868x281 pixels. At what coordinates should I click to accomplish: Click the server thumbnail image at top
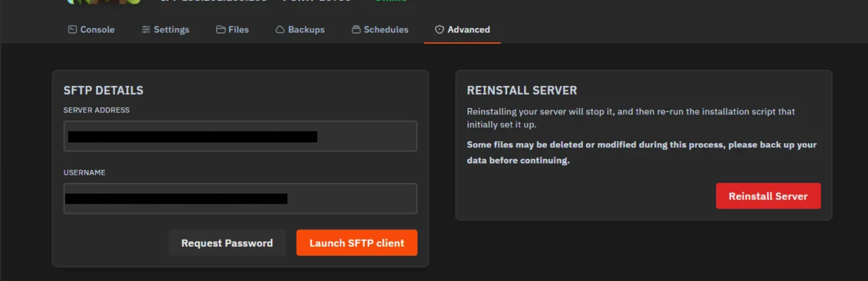(x=104, y=2)
